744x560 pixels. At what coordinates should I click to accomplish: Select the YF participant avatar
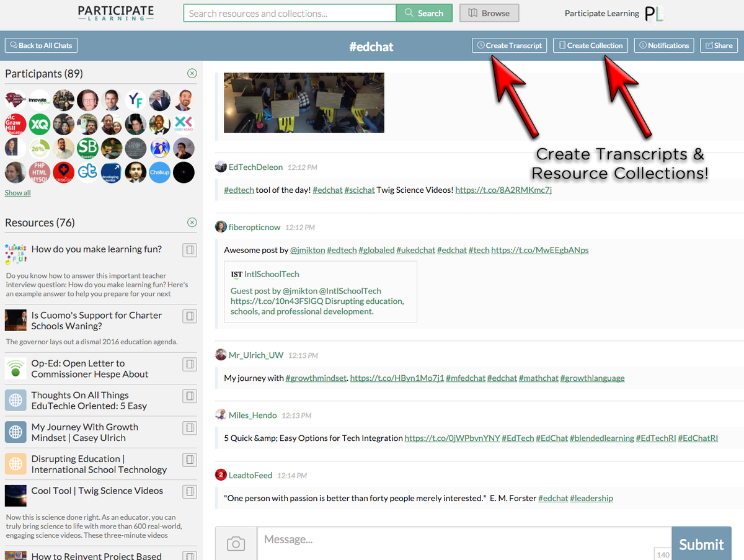[135, 100]
